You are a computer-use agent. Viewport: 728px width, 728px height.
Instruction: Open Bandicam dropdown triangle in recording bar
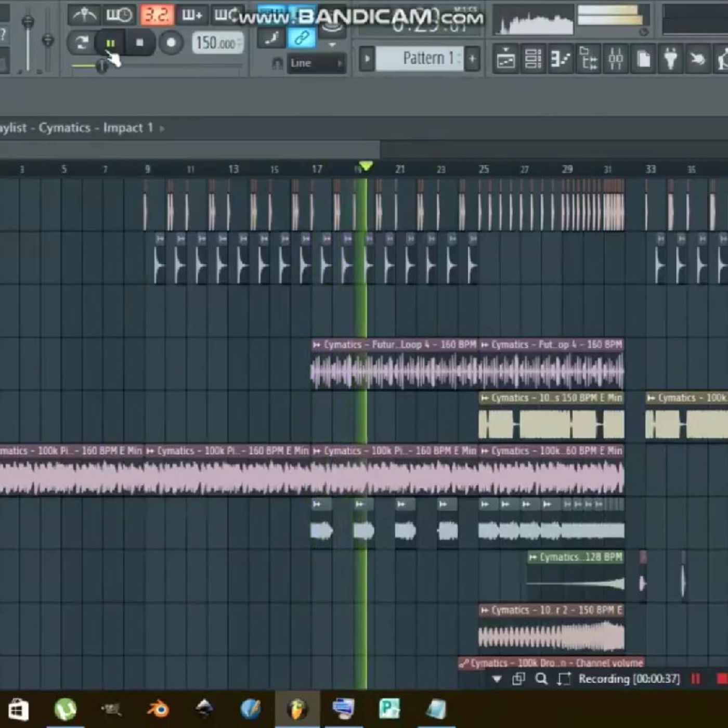point(497,679)
